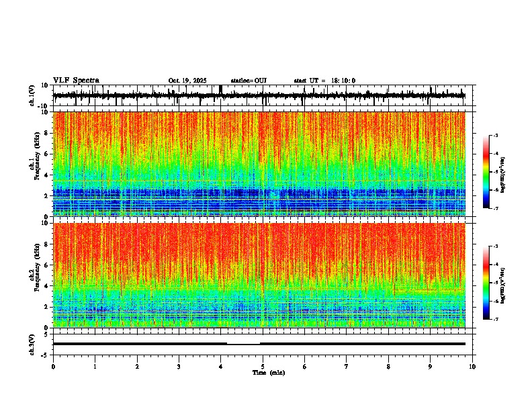This screenshot has width=532, height=411.
Task: Click the "ch.1(V)" y-axis label
Action: [32, 95]
